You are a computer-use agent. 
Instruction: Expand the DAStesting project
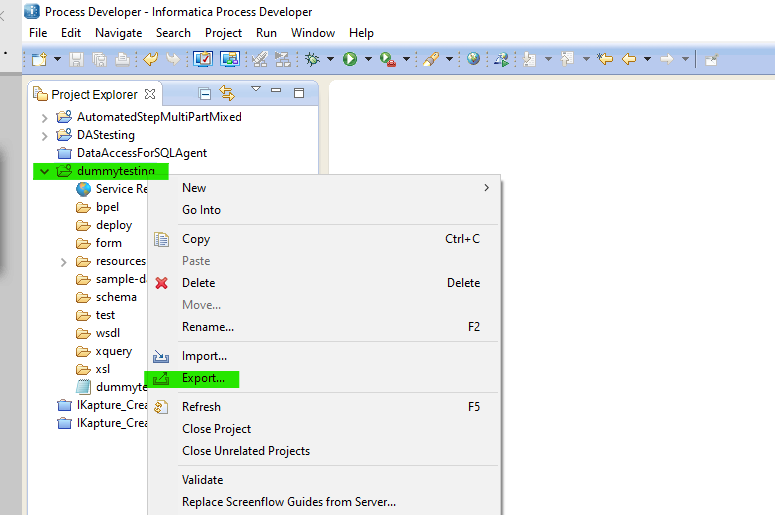(44, 136)
